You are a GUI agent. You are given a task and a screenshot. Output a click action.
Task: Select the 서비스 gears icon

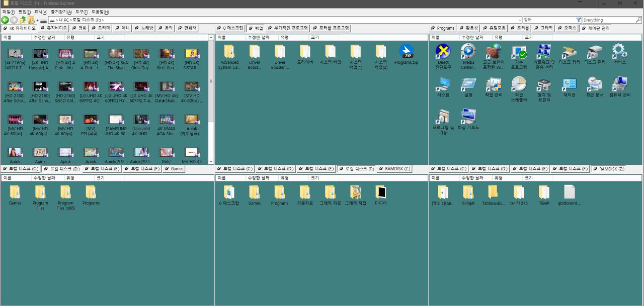[619, 51]
